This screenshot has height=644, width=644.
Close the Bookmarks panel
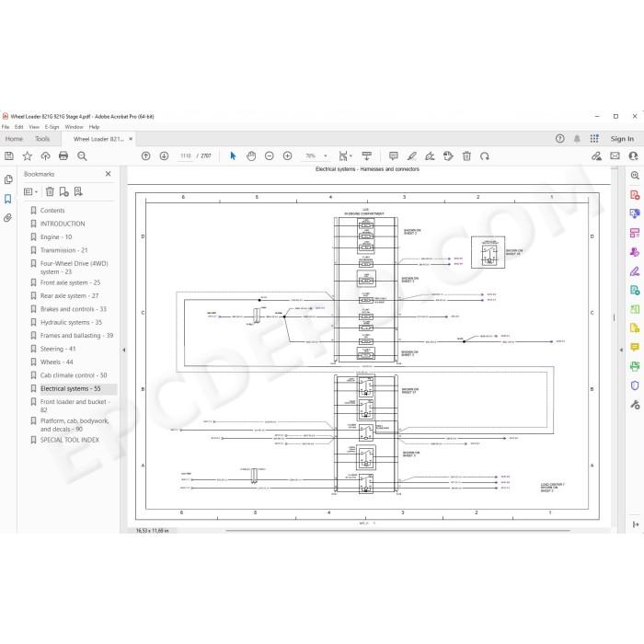(x=108, y=174)
